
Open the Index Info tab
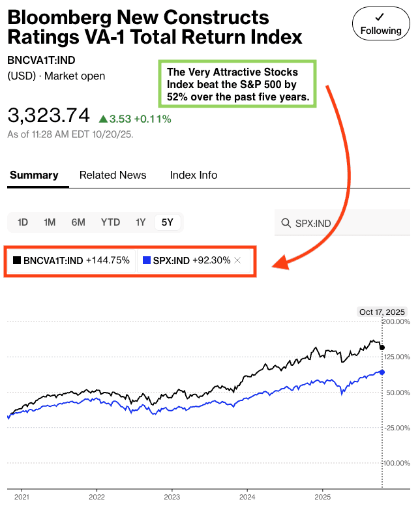(194, 175)
